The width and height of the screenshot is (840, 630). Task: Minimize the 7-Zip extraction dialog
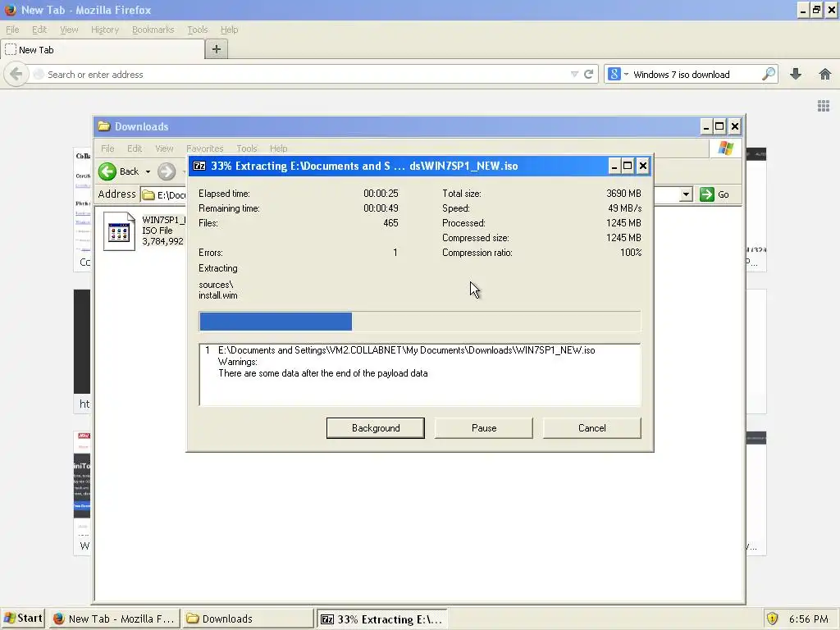tap(614, 166)
